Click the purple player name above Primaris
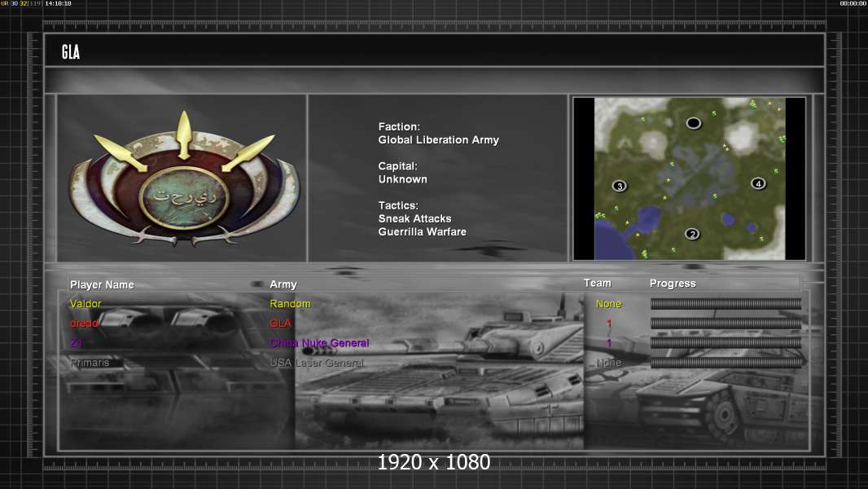The height and width of the screenshot is (489, 868). click(x=77, y=343)
